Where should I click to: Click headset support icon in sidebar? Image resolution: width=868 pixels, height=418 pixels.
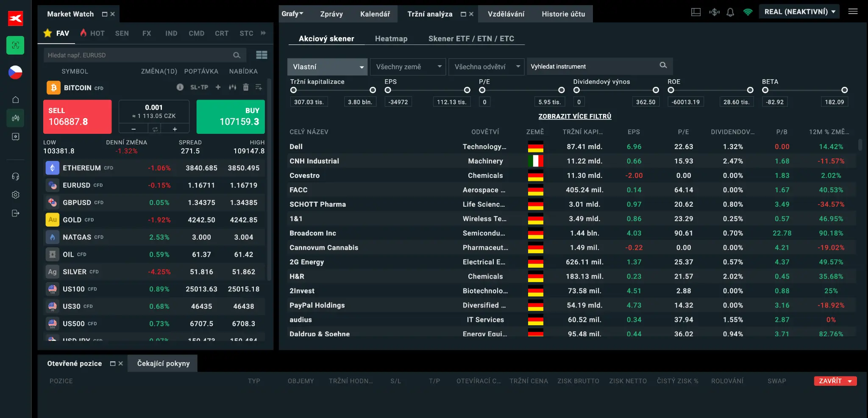(16, 177)
